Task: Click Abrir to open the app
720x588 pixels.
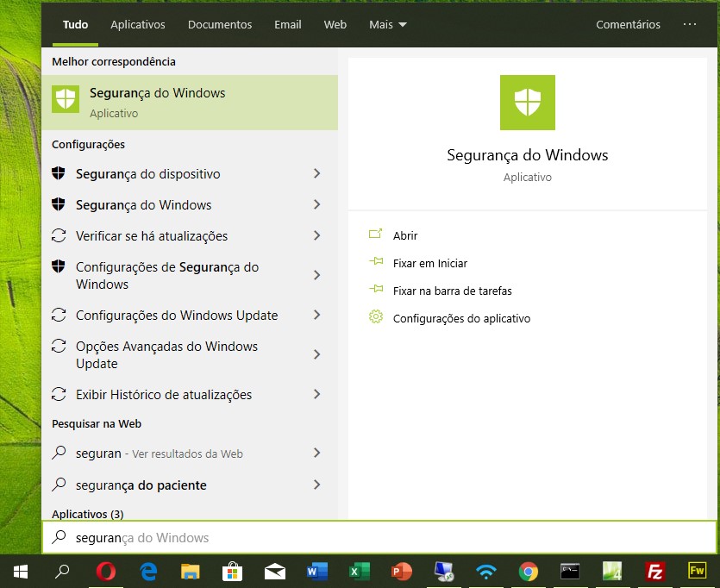Action: [x=405, y=235]
